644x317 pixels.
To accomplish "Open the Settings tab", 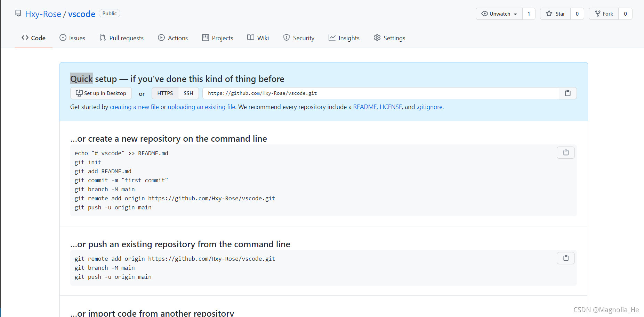I will pos(389,38).
